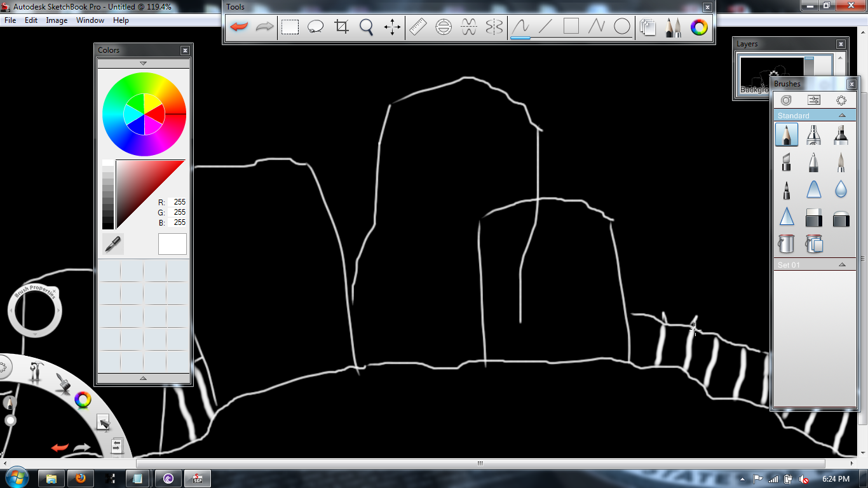Click Redo arrow in the Tools bar
This screenshot has height=488, width=868.
264,27
